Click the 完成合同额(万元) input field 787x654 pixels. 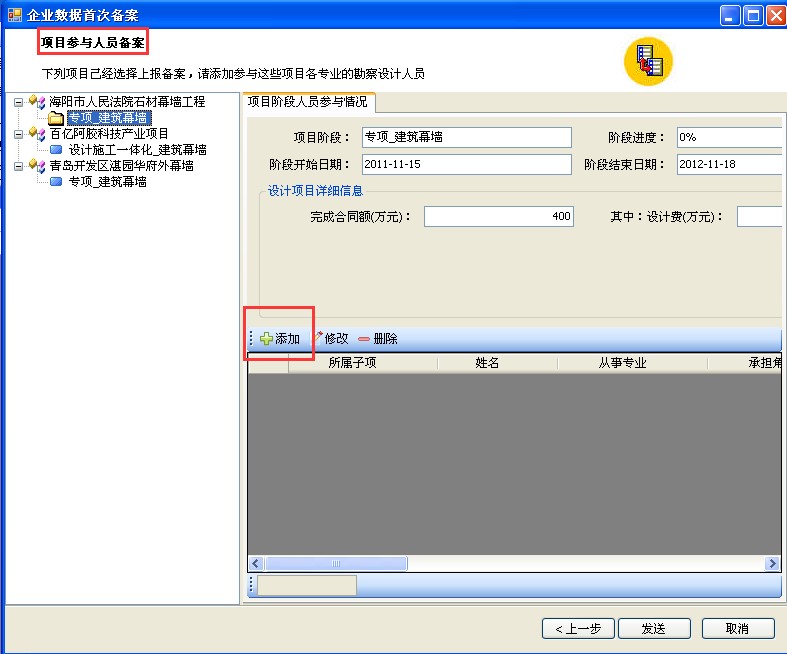click(x=498, y=216)
